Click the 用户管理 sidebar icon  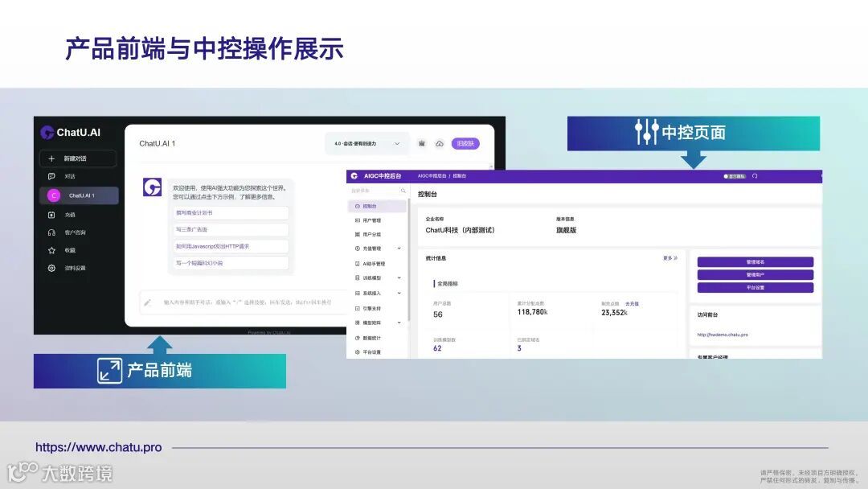(x=358, y=220)
